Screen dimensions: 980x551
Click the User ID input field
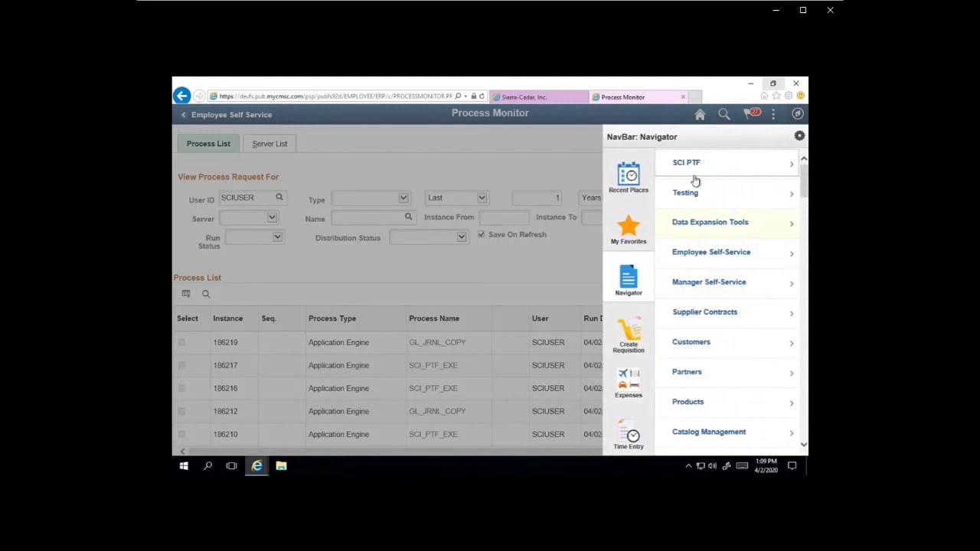tap(247, 197)
